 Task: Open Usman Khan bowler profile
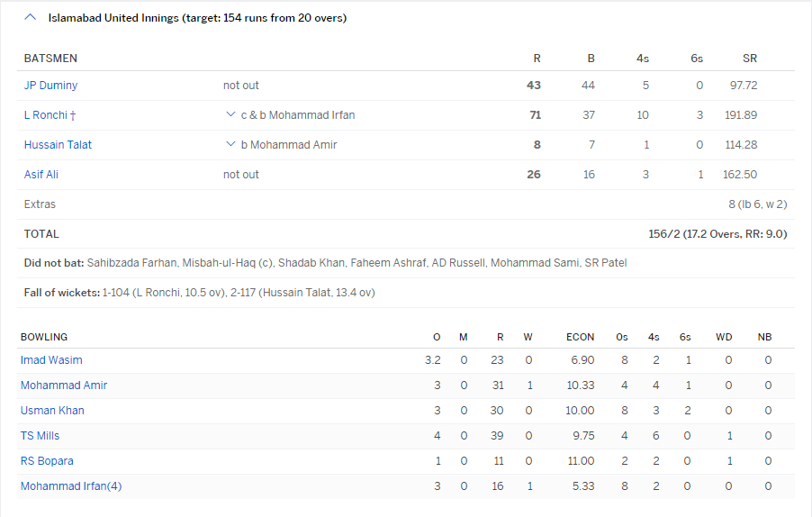[52, 411]
